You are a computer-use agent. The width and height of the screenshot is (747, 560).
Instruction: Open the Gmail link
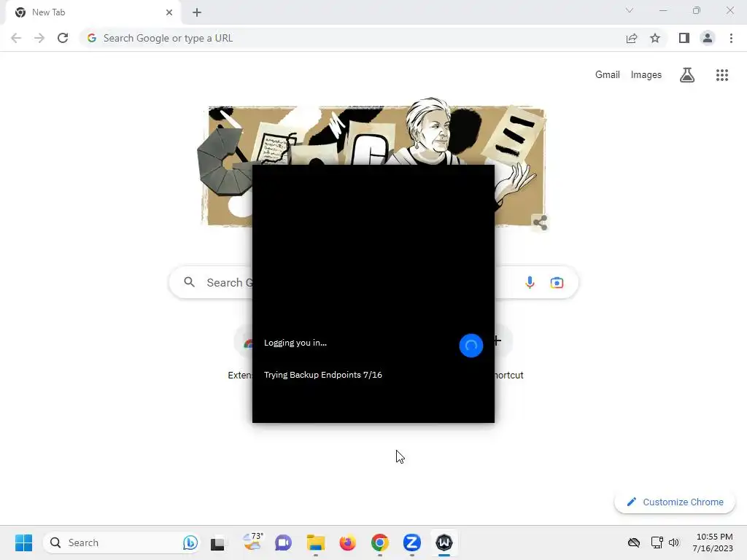click(608, 75)
